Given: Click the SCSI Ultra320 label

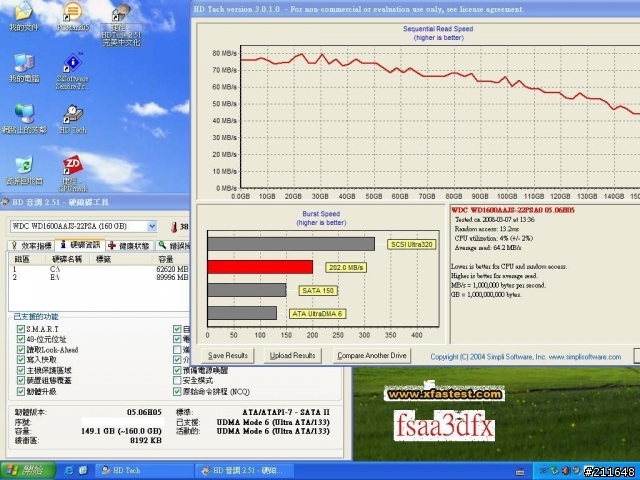Looking at the screenshot, I should [x=411, y=244].
